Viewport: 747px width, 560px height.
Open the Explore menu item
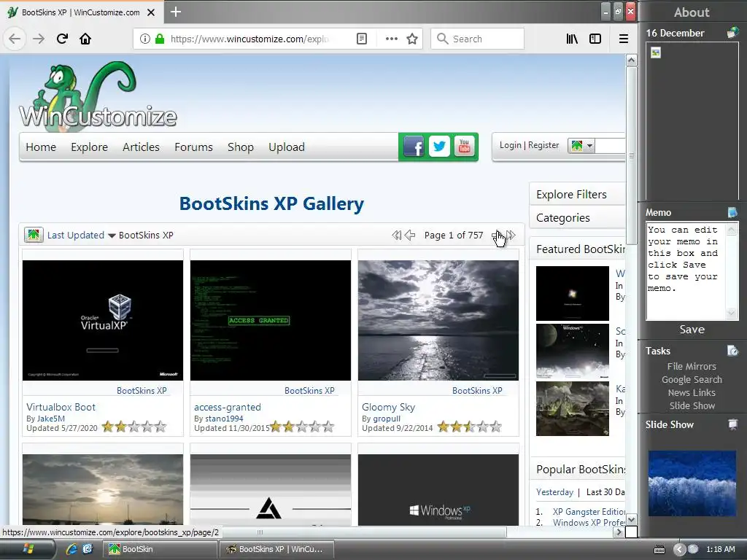coord(89,147)
